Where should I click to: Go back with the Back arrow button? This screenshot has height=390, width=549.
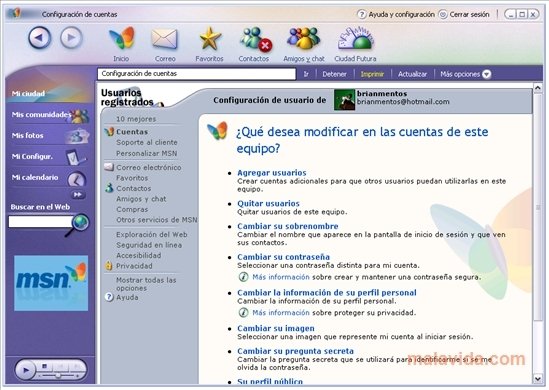click(39, 38)
